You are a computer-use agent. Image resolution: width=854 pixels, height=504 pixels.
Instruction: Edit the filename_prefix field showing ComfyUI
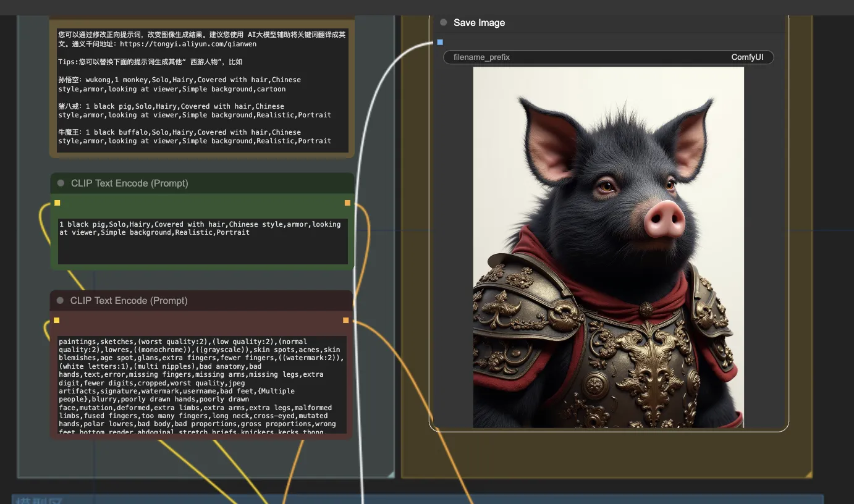pos(609,57)
